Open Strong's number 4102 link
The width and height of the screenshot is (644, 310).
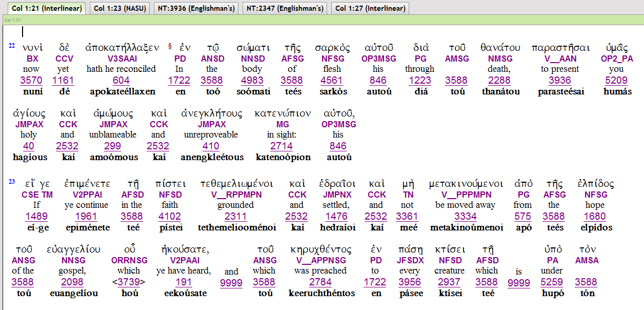170,217
